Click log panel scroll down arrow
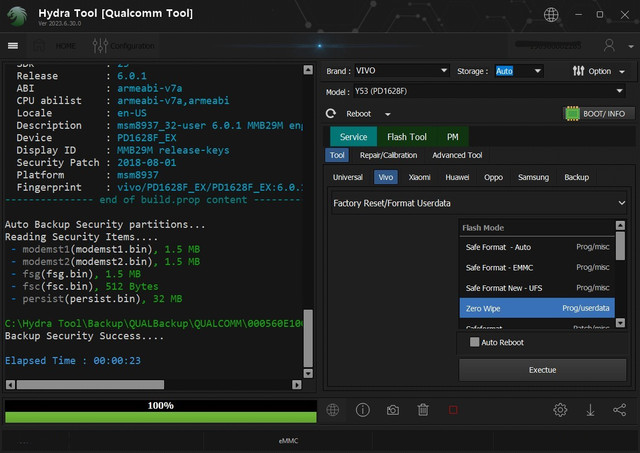The image size is (640, 453). pos(308,373)
